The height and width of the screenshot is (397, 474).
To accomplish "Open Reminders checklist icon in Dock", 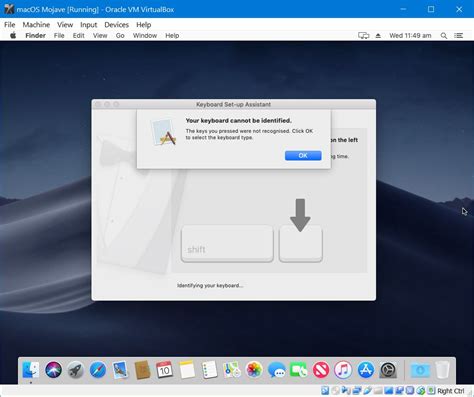I will [x=209, y=370].
